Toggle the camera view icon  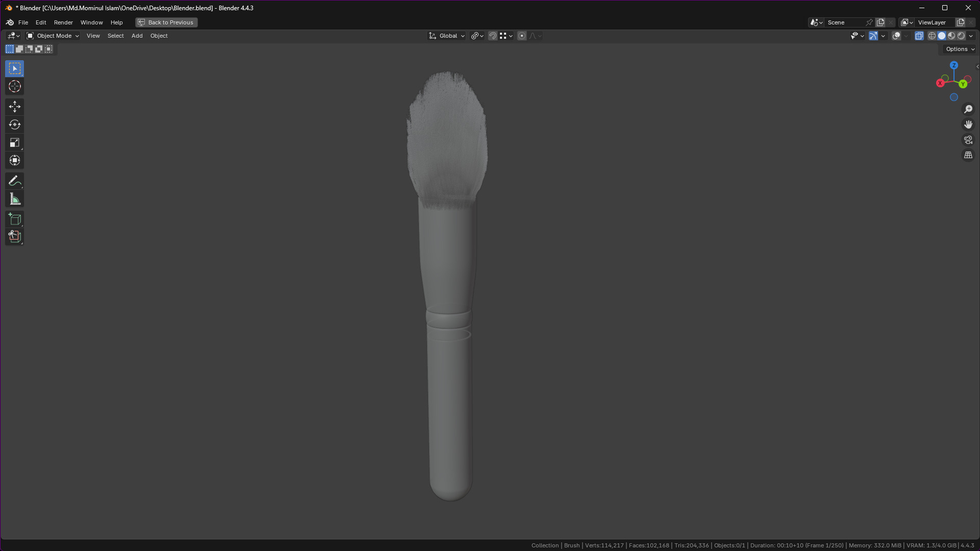pyautogui.click(x=968, y=140)
